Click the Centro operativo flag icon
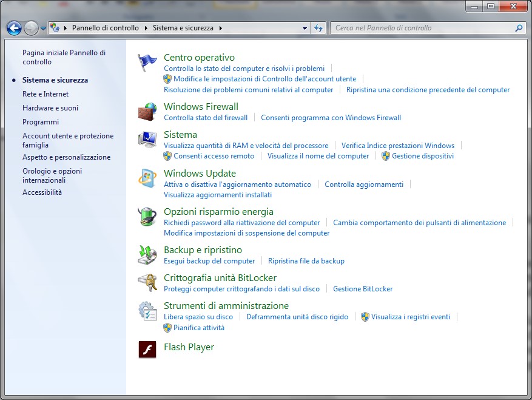This screenshot has width=532, height=400. (x=147, y=63)
